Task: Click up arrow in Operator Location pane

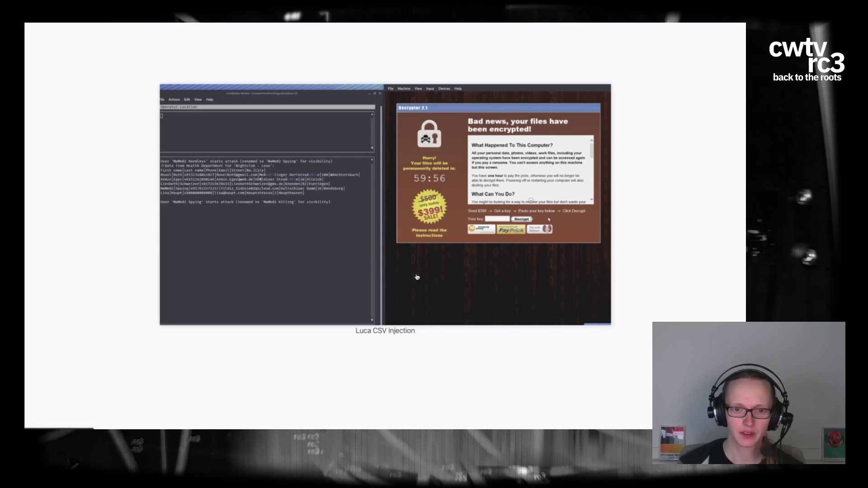Action: 372,114
